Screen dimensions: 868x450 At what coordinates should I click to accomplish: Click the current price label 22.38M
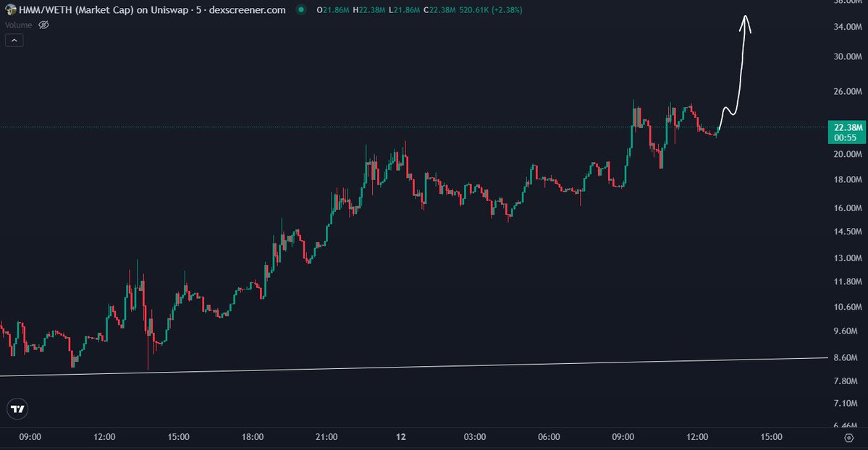[848, 132]
